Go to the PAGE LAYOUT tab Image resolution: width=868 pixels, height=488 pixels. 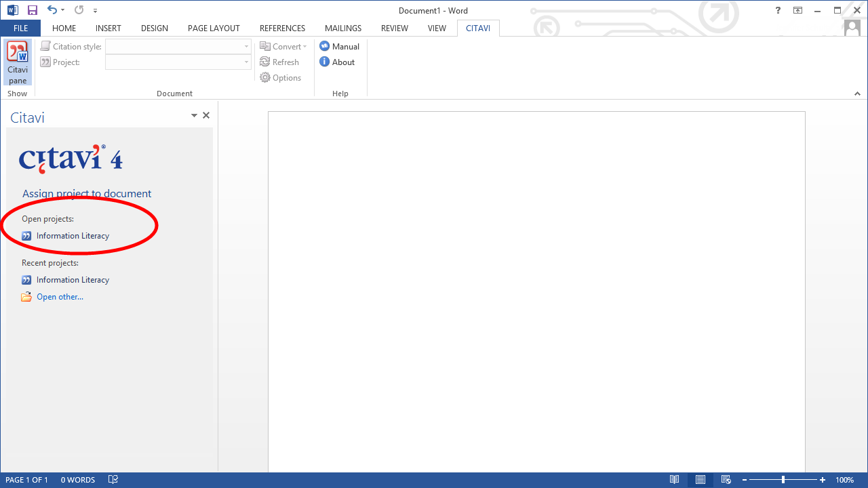(214, 28)
